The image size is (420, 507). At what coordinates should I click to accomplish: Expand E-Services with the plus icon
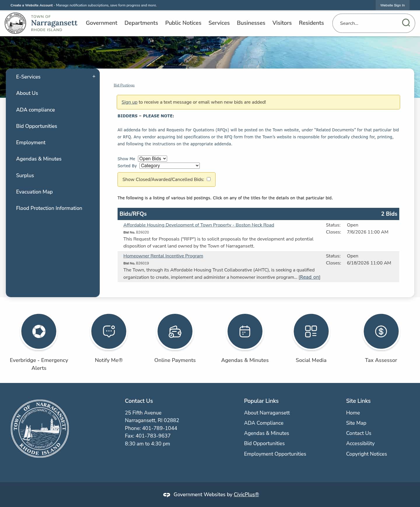(x=94, y=76)
